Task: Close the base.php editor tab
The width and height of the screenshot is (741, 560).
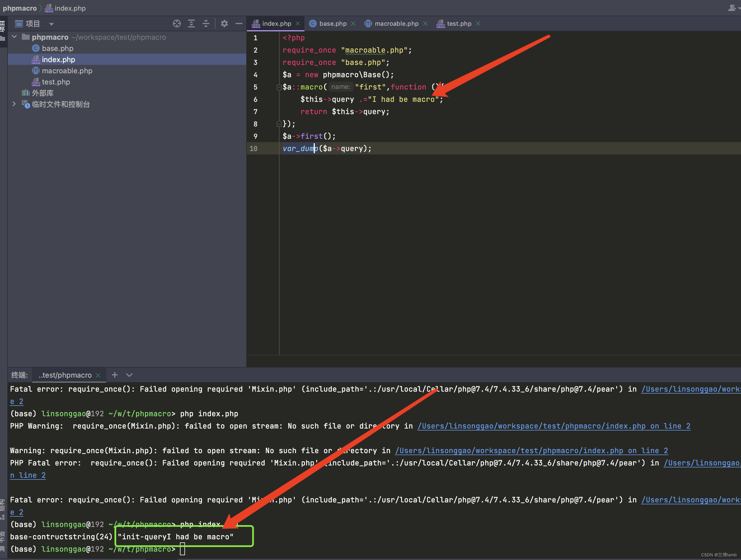Action: (x=353, y=24)
